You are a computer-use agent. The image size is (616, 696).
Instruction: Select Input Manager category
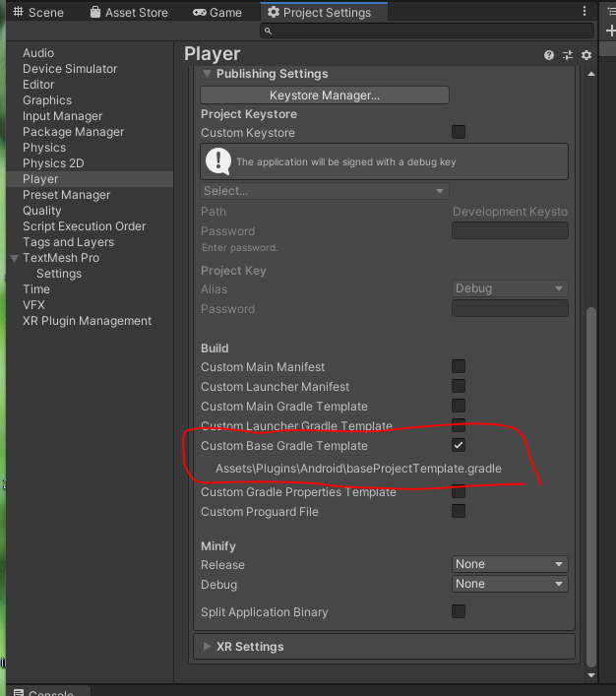(63, 116)
